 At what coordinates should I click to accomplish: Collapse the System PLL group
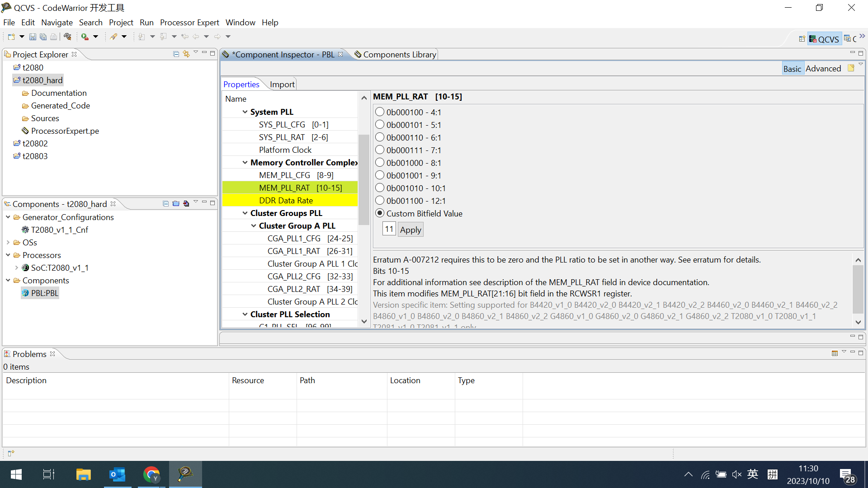245,112
